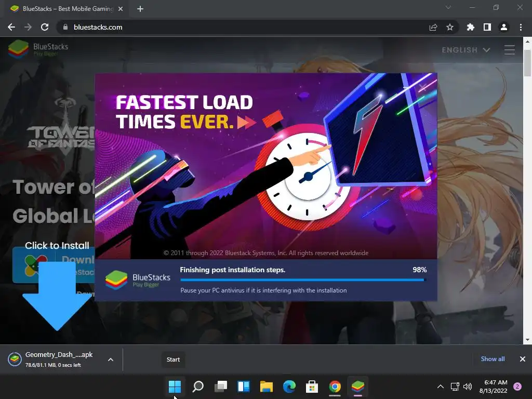Open the clock and date 6:47 AM
This screenshot has width=532, height=399.
pos(493,387)
